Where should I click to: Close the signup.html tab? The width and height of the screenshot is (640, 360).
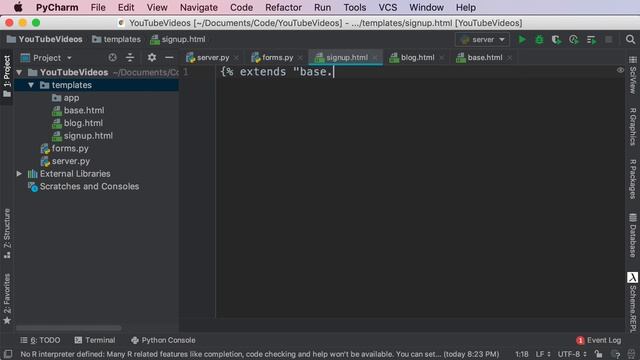[375, 58]
